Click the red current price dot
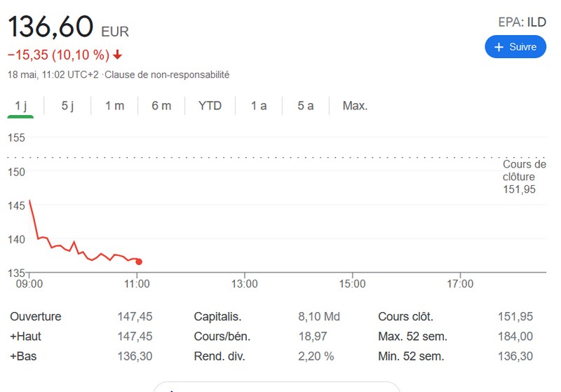The image size is (561, 392). pos(139,262)
